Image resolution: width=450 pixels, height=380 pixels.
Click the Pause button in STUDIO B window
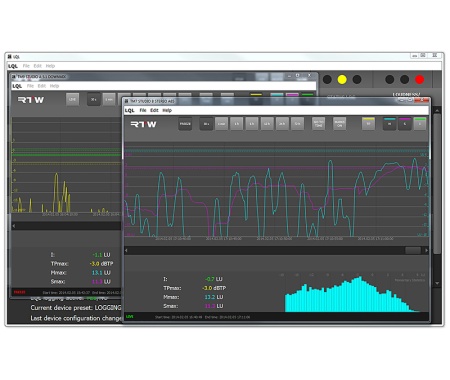185,124
